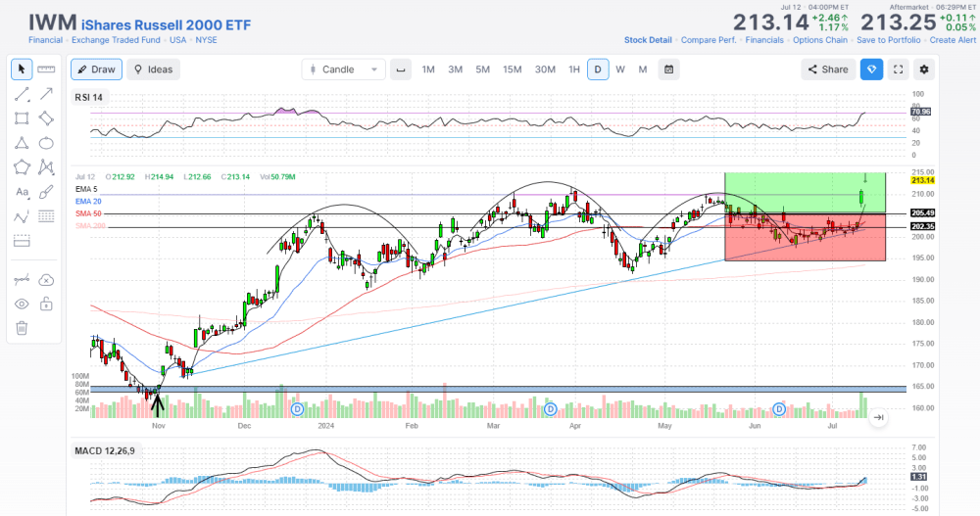980x516 pixels.
Task: Choose the ellipse drawing tool
Action: click(x=45, y=143)
